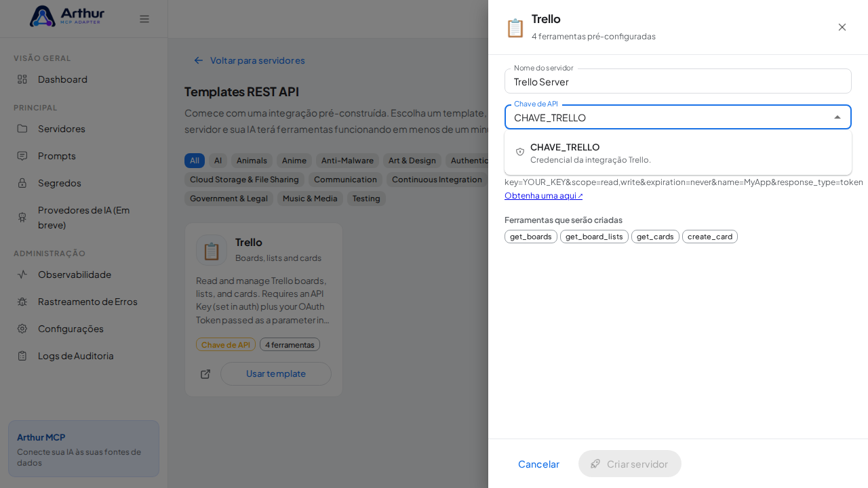
Task: Filter templates by Animals
Action: pyautogui.click(x=252, y=161)
